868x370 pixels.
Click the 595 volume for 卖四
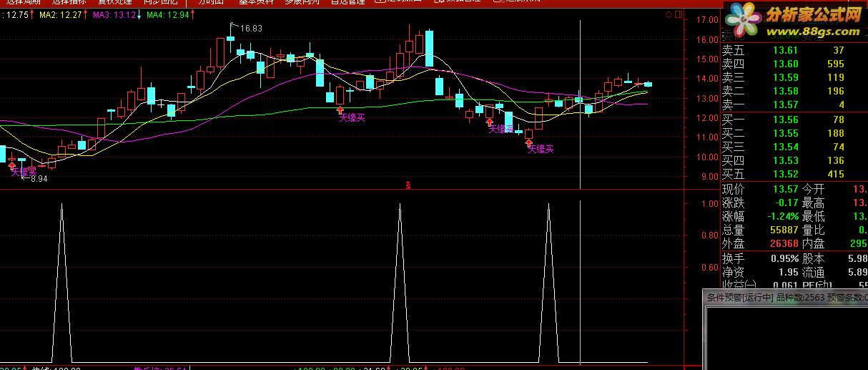click(835, 64)
